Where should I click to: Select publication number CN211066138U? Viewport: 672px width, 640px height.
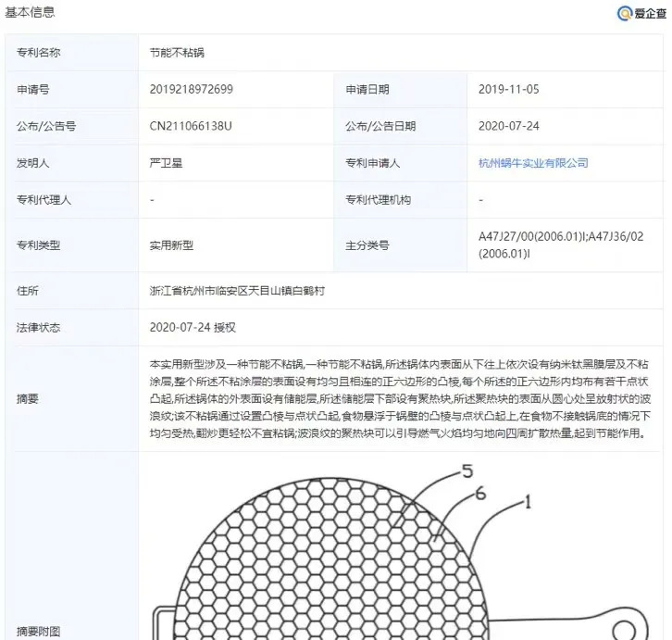[x=191, y=126]
